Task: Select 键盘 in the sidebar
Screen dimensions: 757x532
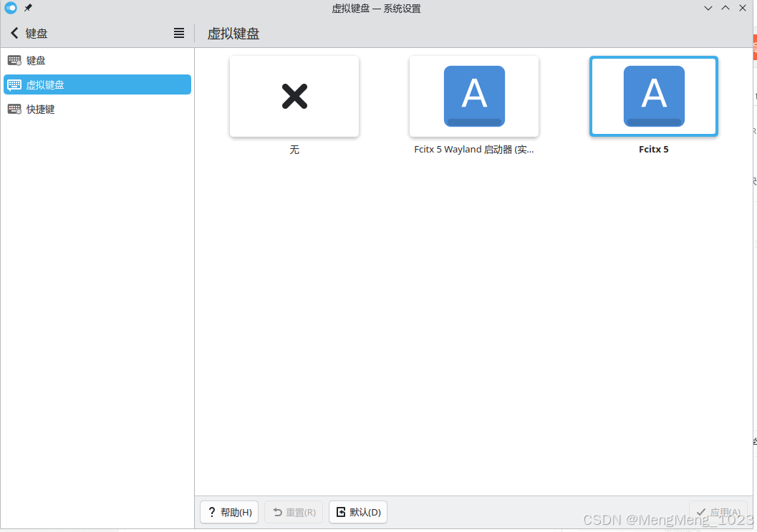Action: coord(97,60)
